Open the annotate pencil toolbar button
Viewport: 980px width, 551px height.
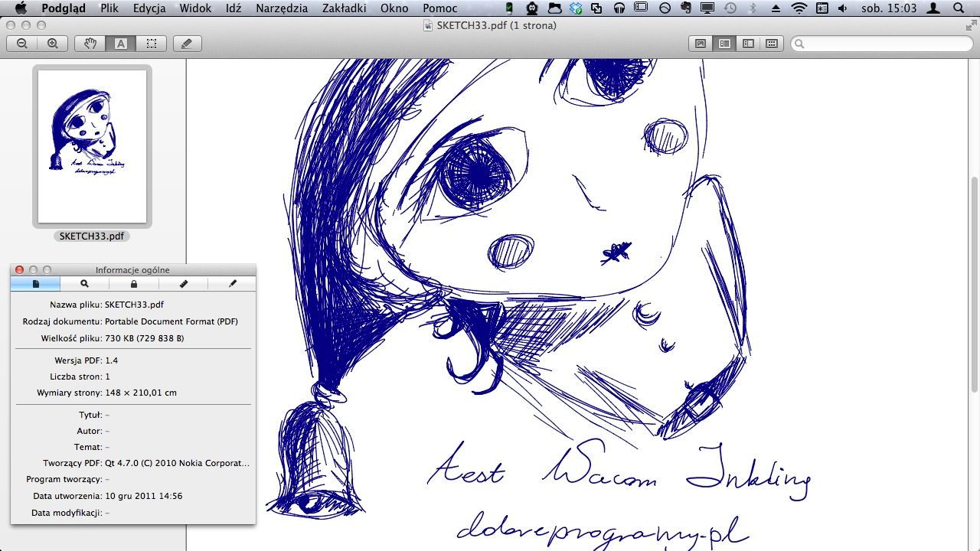(188, 44)
